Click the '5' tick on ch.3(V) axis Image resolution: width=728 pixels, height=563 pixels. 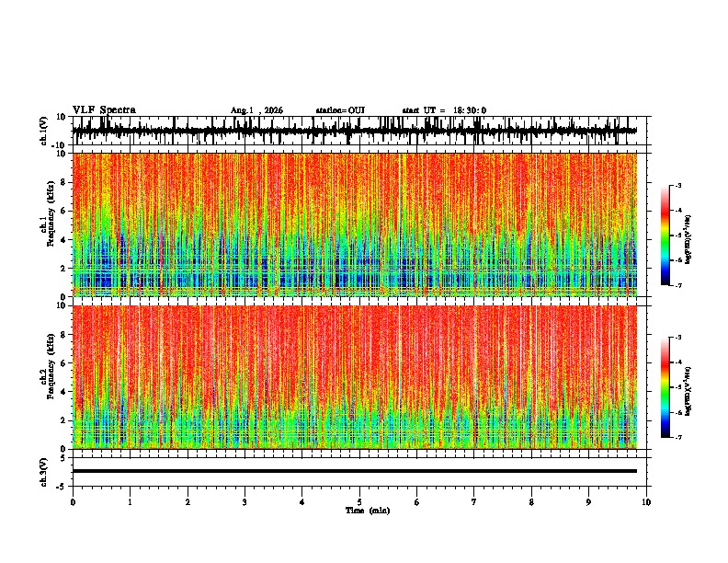63,457
